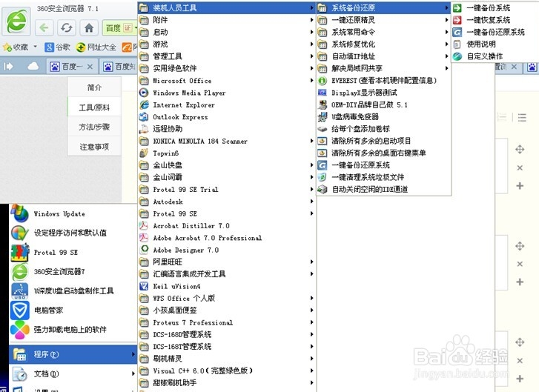
Task: Open U深度U盘启动盘制作工具
Action: point(73,290)
